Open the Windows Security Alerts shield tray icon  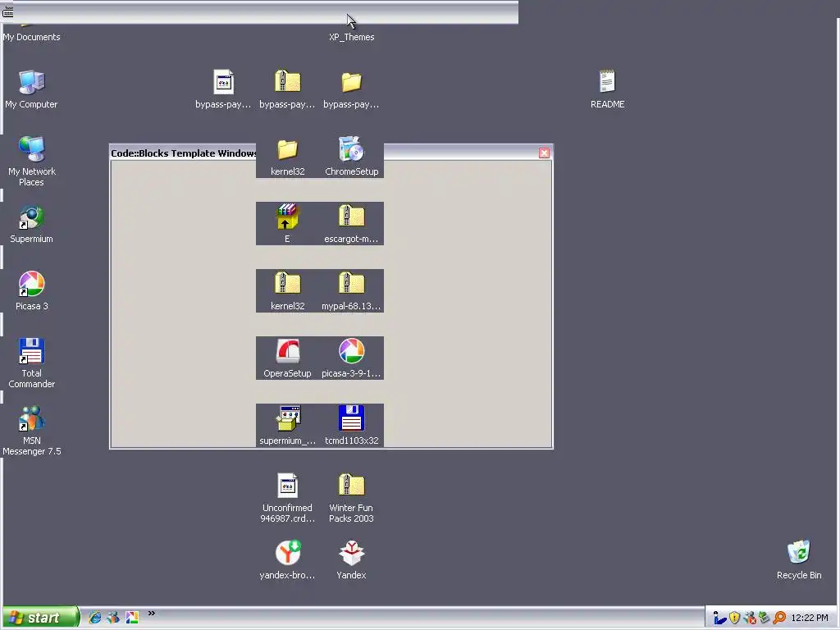[x=734, y=619]
